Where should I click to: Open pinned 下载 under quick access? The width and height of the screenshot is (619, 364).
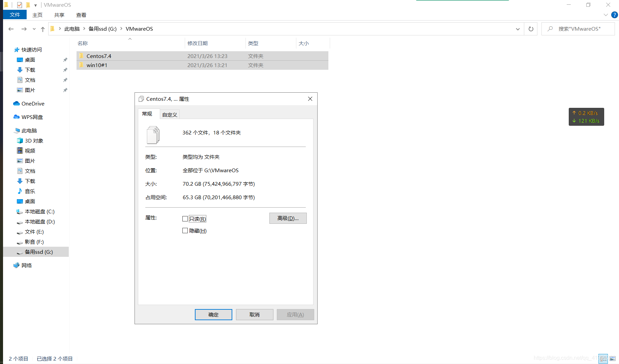[x=30, y=70]
